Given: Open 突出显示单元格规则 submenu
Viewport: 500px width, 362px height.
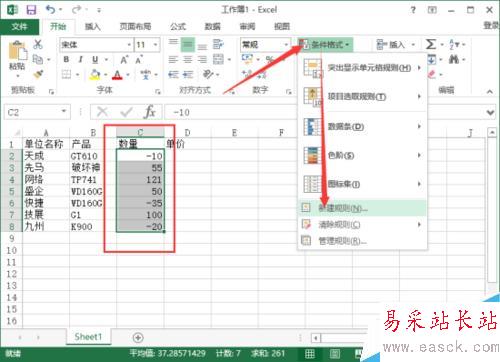Looking at the screenshot, I should point(362,68).
